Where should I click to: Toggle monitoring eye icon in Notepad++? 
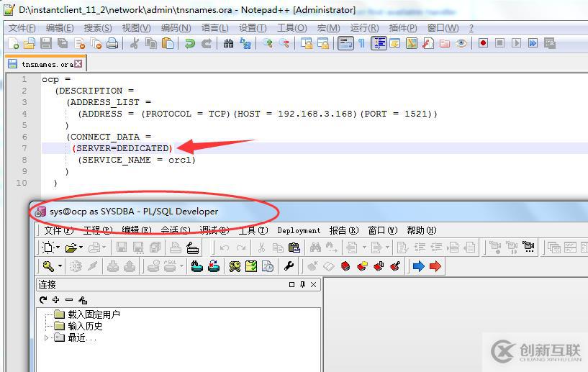point(461,43)
